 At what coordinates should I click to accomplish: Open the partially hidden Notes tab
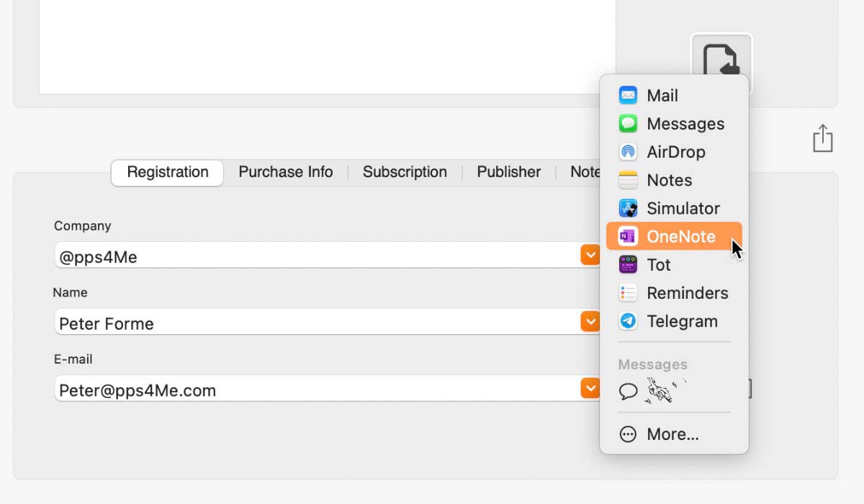point(585,172)
